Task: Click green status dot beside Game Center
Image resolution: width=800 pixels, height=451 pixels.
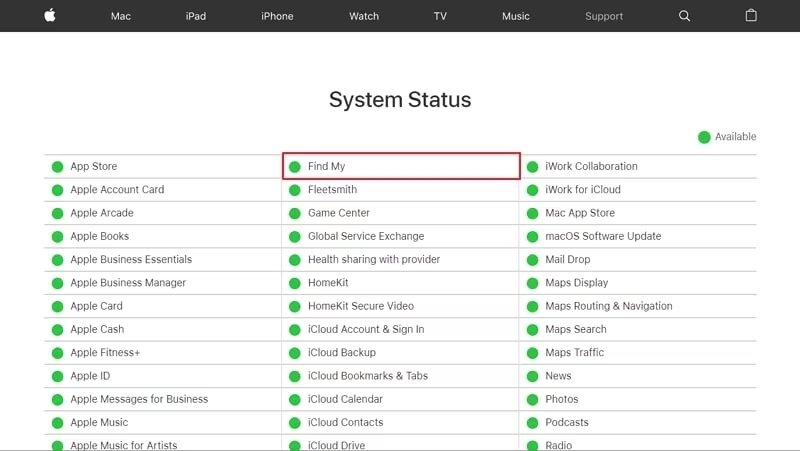Action: [295, 213]
